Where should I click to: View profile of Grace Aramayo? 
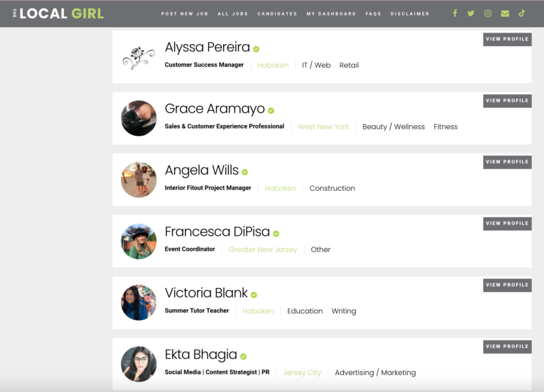coord(507,101)
